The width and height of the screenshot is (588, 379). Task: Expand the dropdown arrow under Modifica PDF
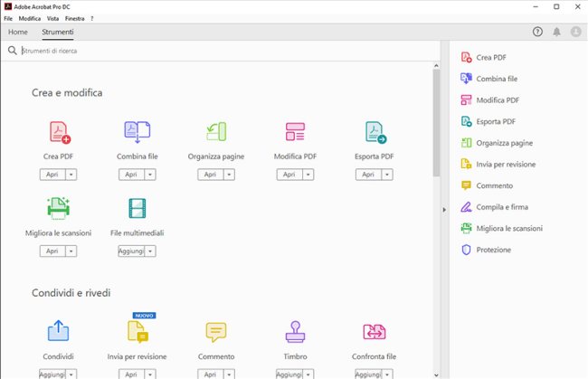click(x=308, y=175)
